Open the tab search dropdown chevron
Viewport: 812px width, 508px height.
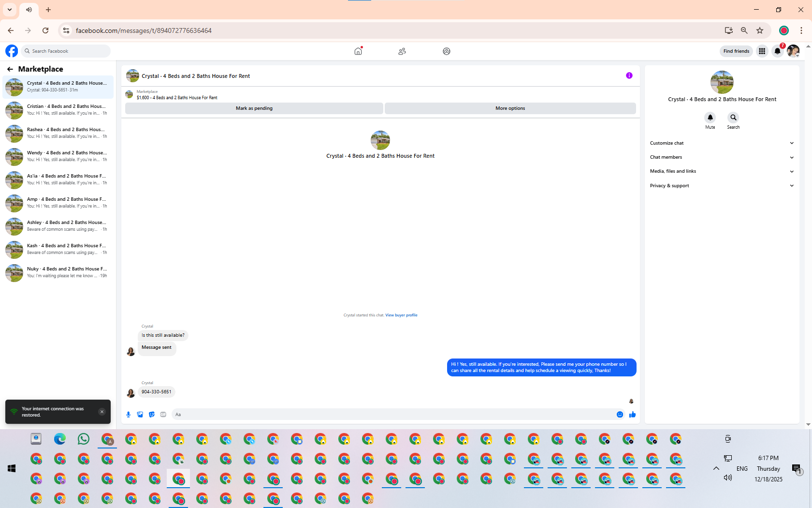click(x=10, y=10)
